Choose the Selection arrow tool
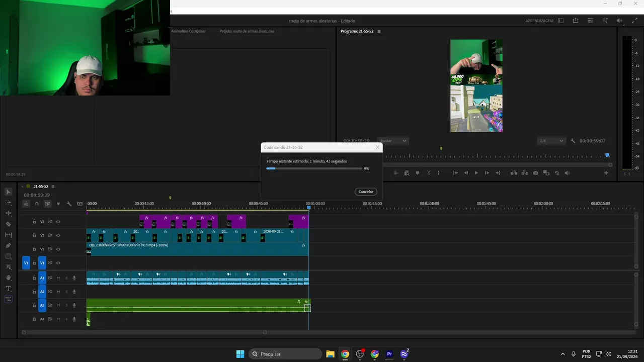The image size is (644, 362). pos(8,192)
